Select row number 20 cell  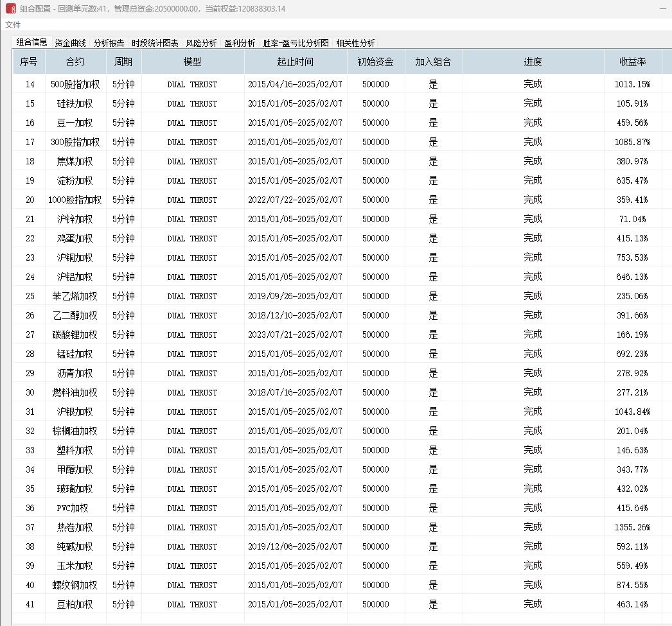30,200
